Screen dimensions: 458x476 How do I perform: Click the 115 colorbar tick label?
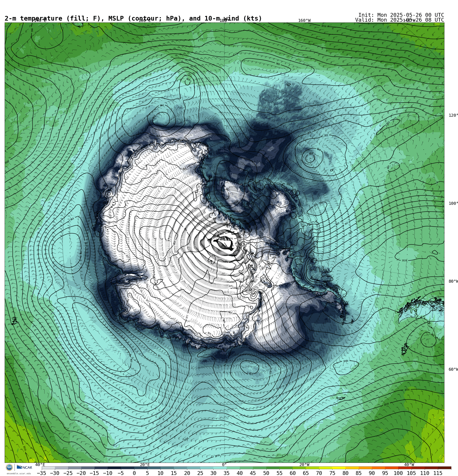point(438,473)
